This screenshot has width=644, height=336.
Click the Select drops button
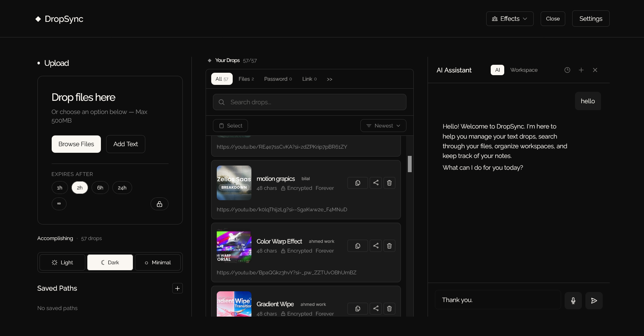tap(230, 126)
